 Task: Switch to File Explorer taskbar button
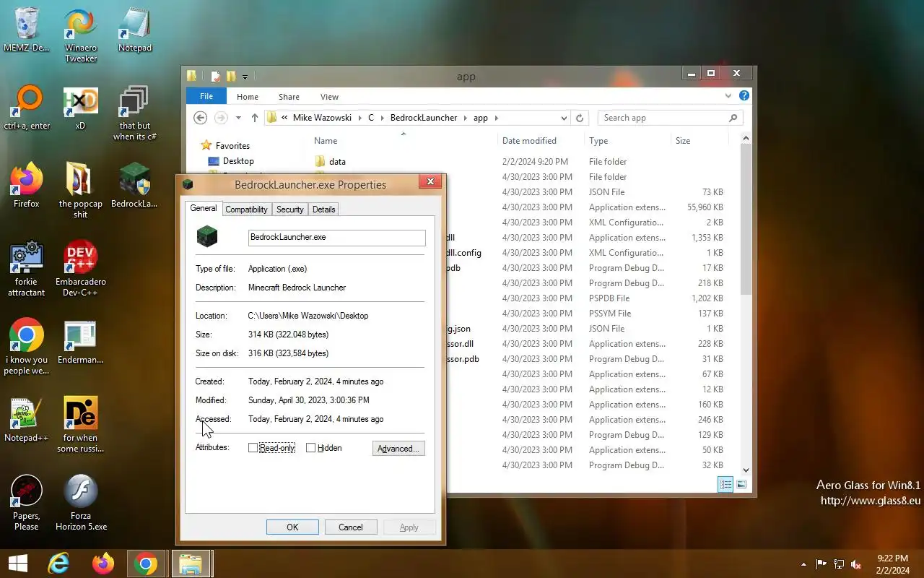coord(190,563)
